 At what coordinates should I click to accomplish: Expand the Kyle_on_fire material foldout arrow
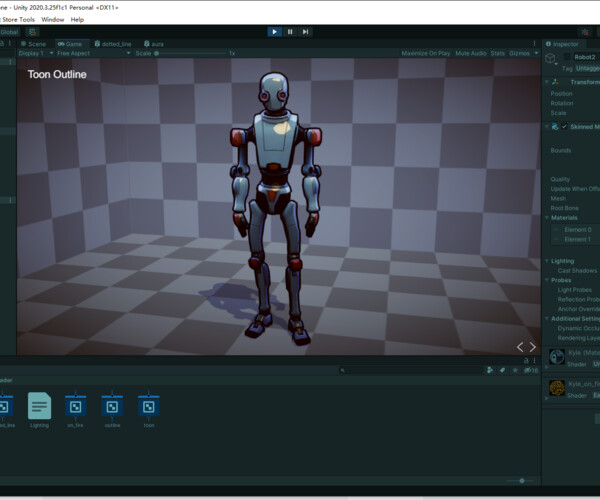(x=546, y=398)
